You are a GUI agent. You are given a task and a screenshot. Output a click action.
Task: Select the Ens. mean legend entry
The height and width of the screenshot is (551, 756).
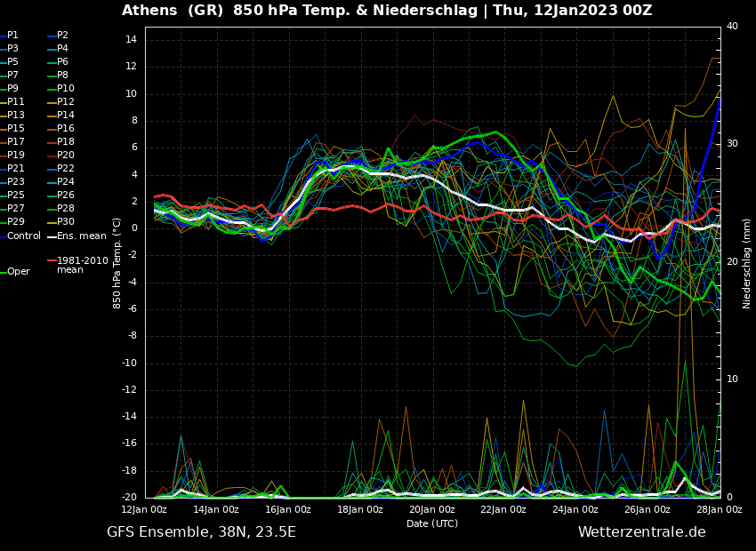tap(81, 236)
